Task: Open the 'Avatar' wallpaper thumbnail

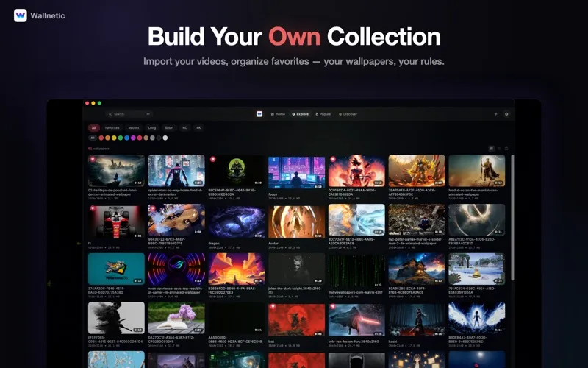Action: [x=296, y=222]
